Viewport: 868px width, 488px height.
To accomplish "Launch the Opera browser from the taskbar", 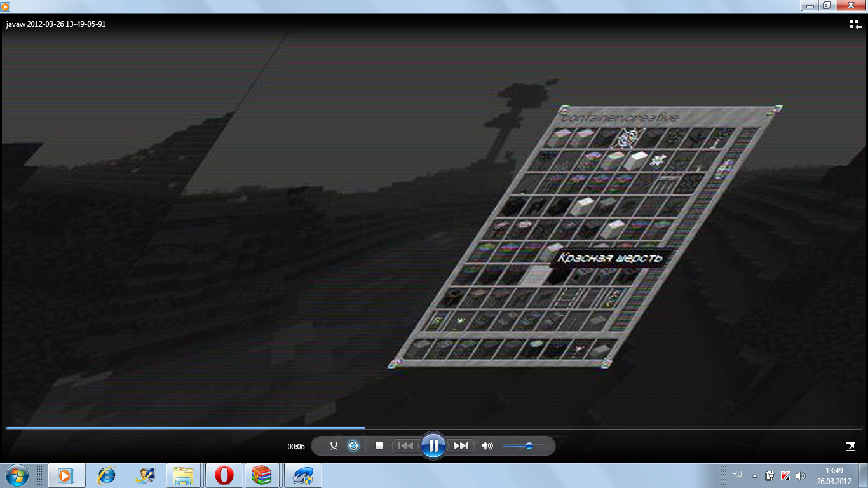I will point(224,475).
